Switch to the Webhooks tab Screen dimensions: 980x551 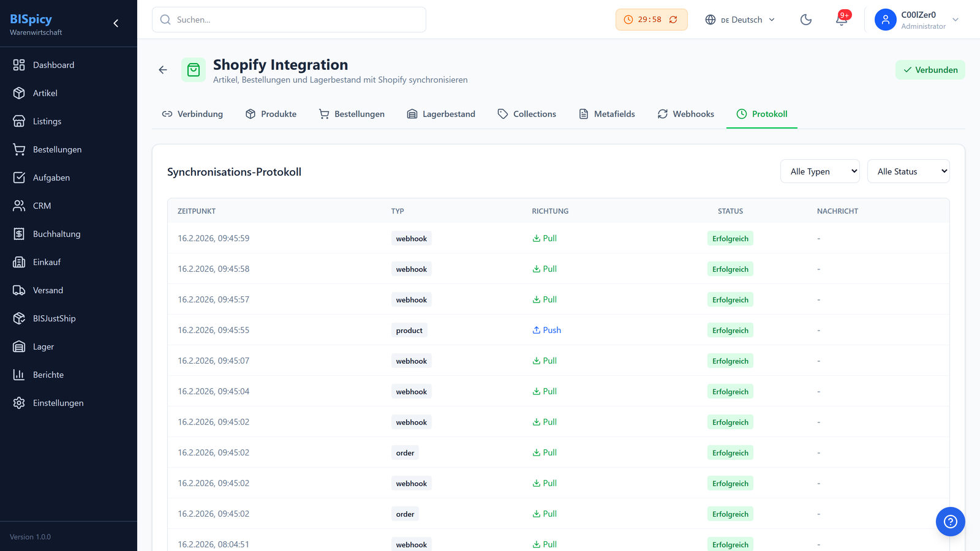click(x=686, y=114)
